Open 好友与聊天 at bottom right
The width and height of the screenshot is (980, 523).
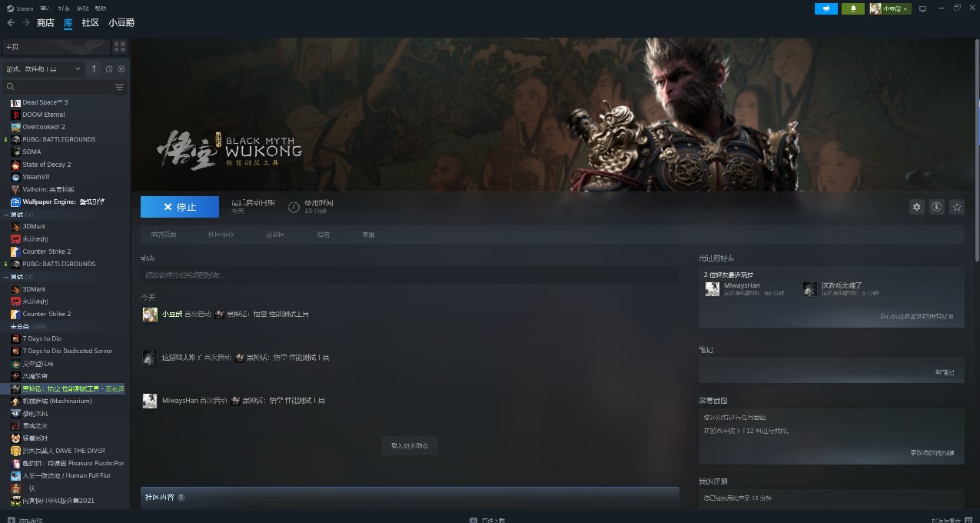tap(950, 520)
